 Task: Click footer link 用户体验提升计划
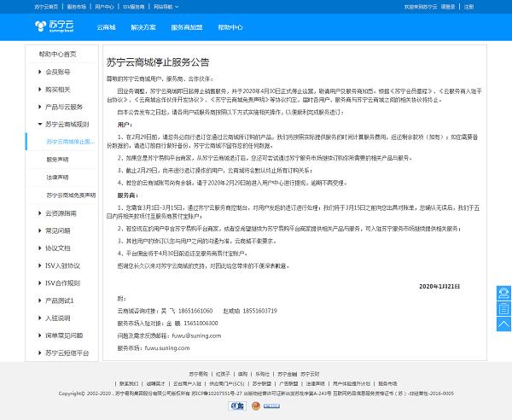352,384
